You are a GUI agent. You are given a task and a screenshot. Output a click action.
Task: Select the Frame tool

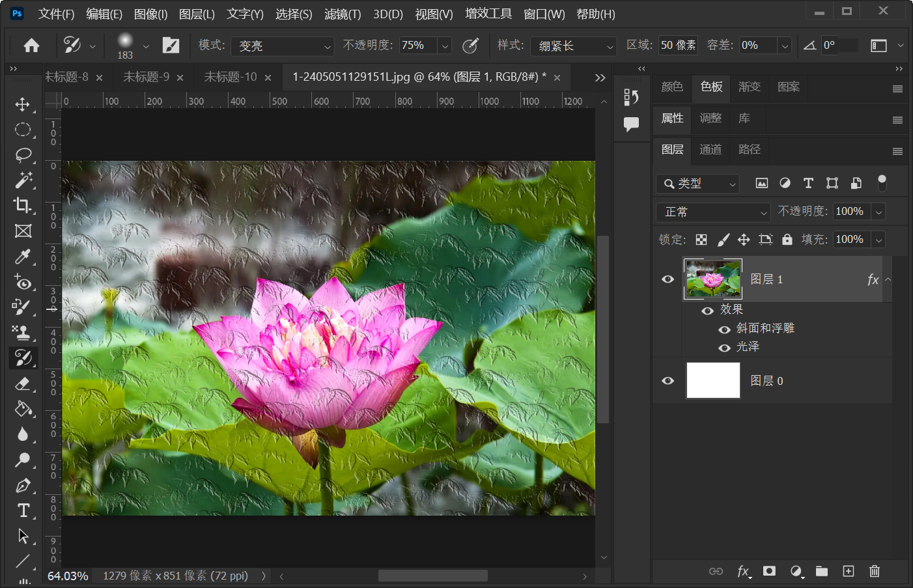pyautogui.click(x=23, y=231)
